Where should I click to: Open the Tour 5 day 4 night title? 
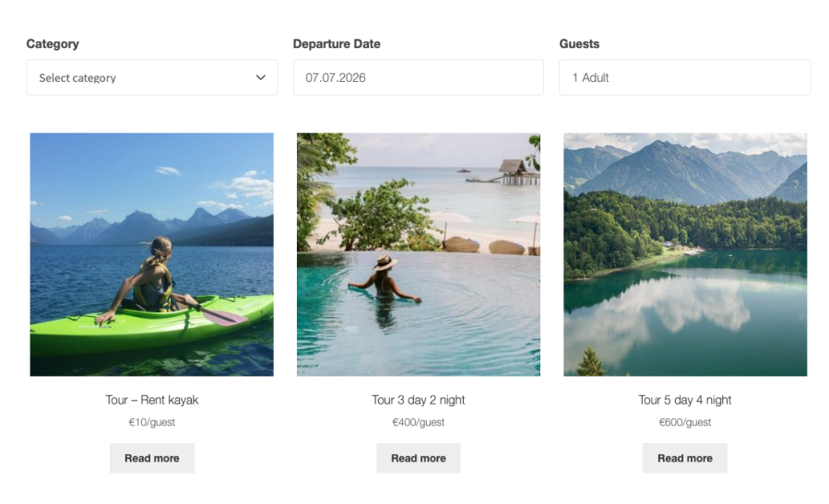point(684,400)
